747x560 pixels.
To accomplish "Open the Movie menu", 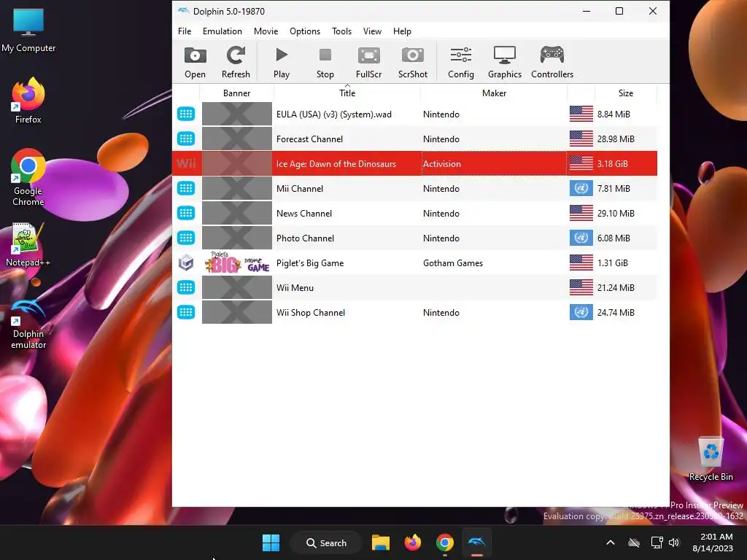I will (x=266, y=31).
